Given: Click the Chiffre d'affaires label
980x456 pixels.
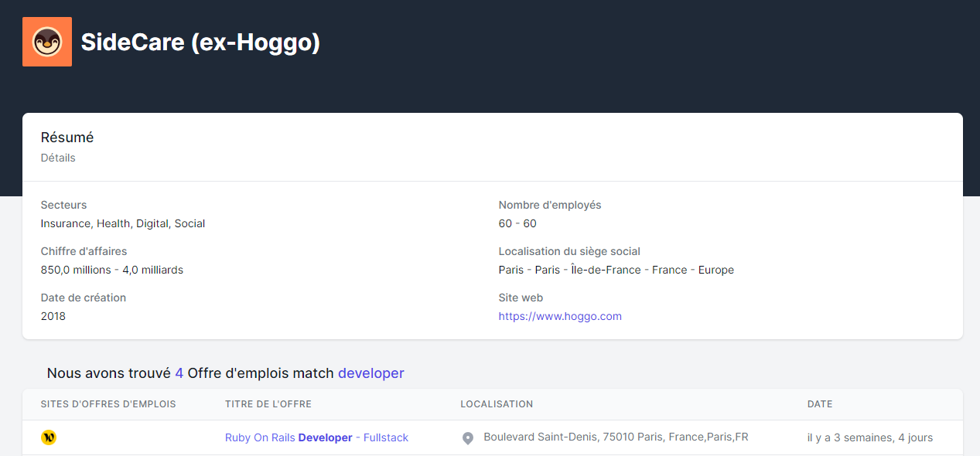Looking at the screenshot, I should point(84,251).
